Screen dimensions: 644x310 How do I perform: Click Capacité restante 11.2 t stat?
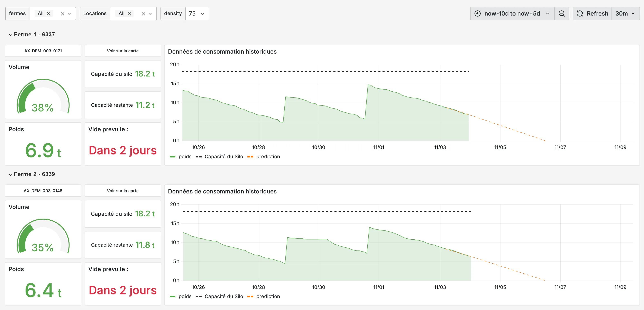point(123,105)
